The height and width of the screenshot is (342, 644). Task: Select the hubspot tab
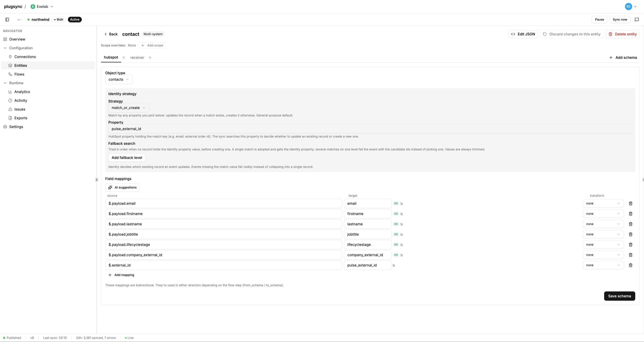click(111, 57)
